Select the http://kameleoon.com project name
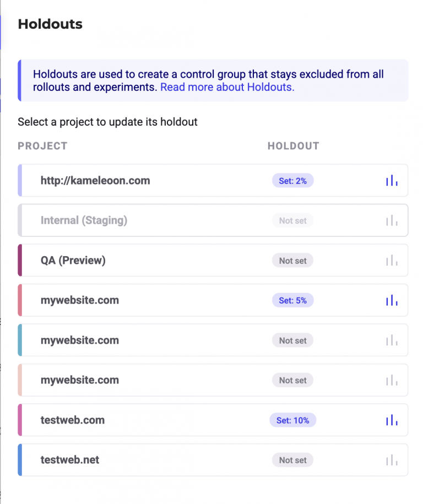Image resolution: width=423 pixels, height=504 pixels. [95, 181]
